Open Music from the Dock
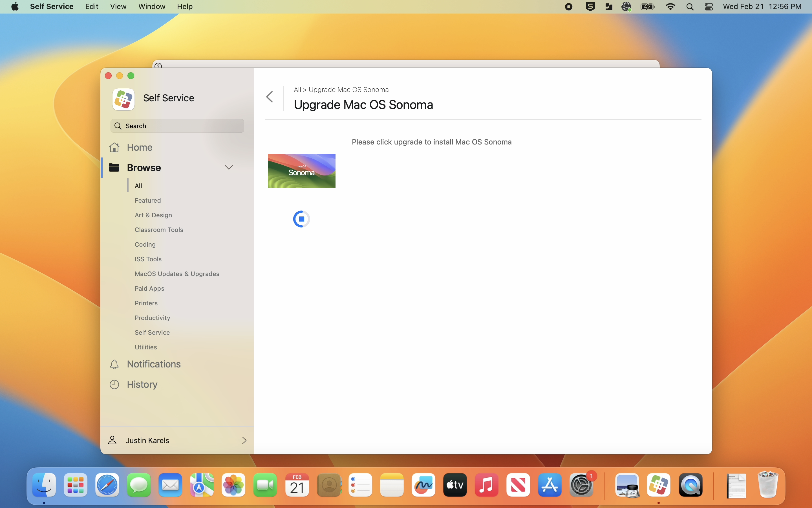The image size is (812, 508). 487,485
